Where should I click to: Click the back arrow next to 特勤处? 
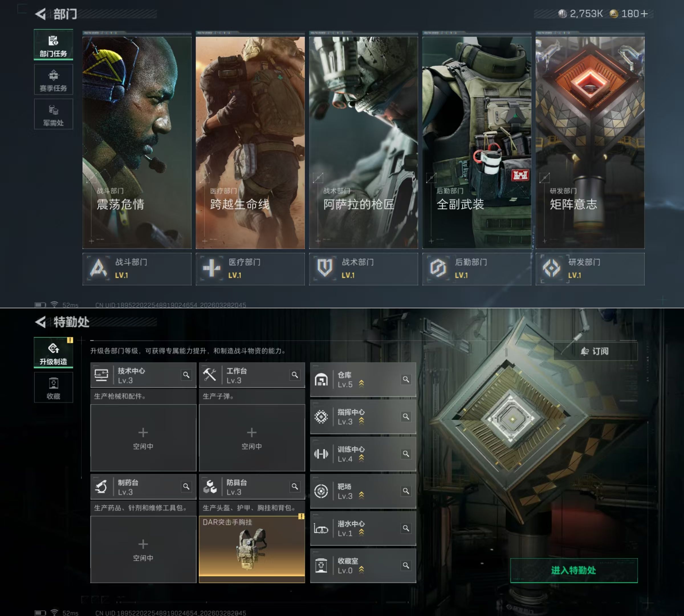tap(40, 322)
